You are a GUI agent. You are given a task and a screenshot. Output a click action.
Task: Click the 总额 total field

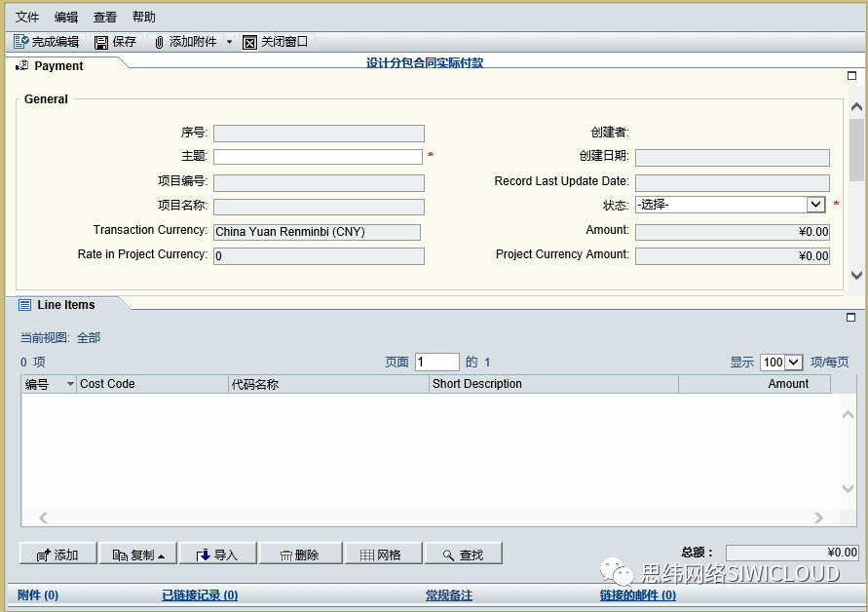[x=793, y=553]
